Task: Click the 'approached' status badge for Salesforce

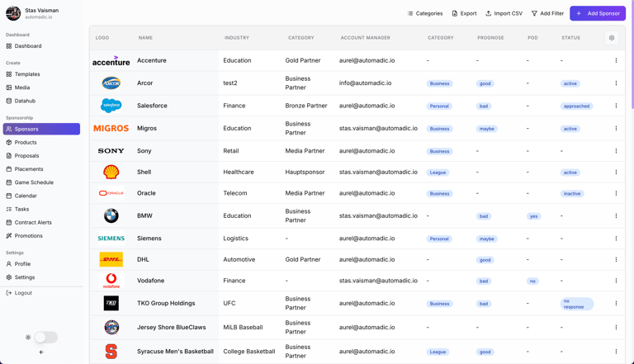Action: [576, 106]
